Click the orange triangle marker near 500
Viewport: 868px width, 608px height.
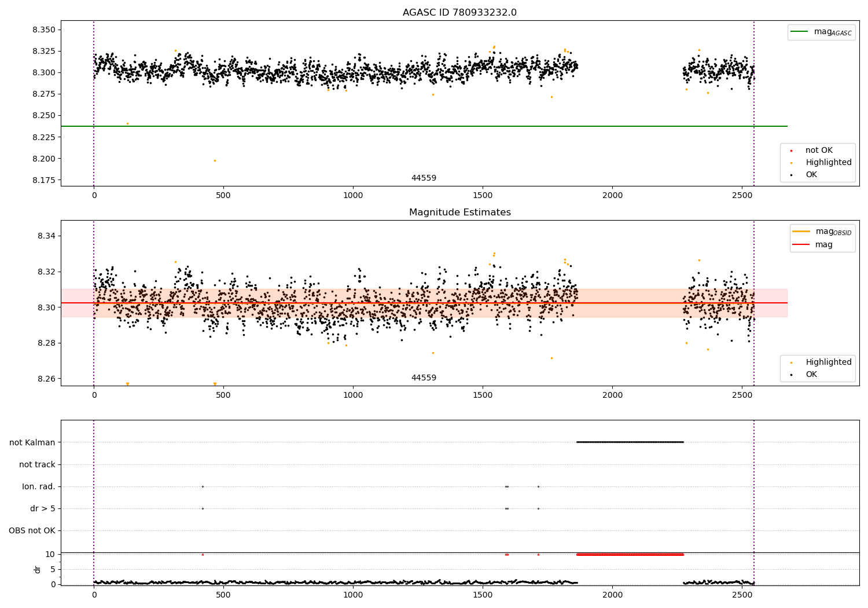[x=215, y=384]
